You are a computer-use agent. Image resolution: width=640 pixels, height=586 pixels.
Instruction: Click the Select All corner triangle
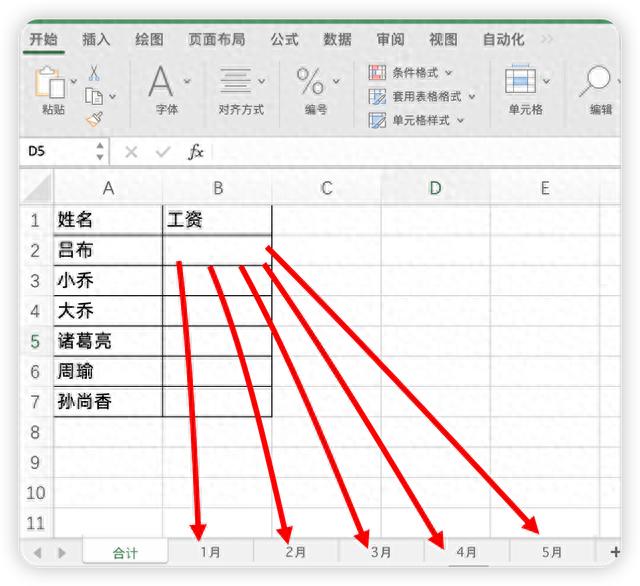click(x=36, y=188)
